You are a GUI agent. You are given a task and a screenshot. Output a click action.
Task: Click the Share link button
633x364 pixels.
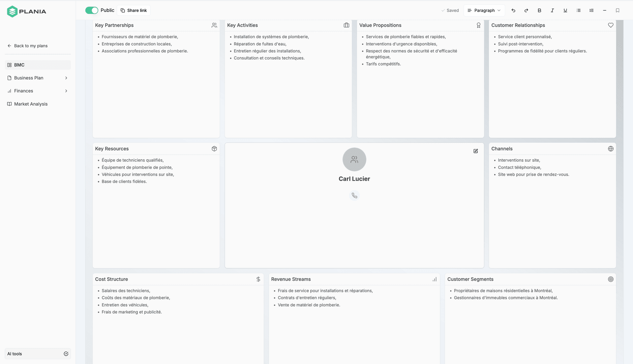pyautogui.click(x=133, y=10)
